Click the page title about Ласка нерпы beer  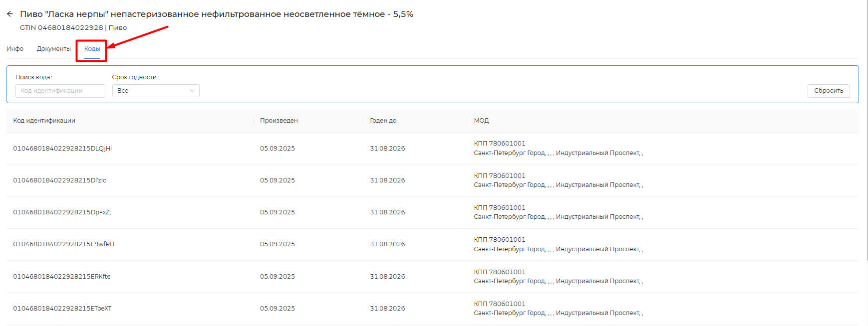[x=217, y=14]
